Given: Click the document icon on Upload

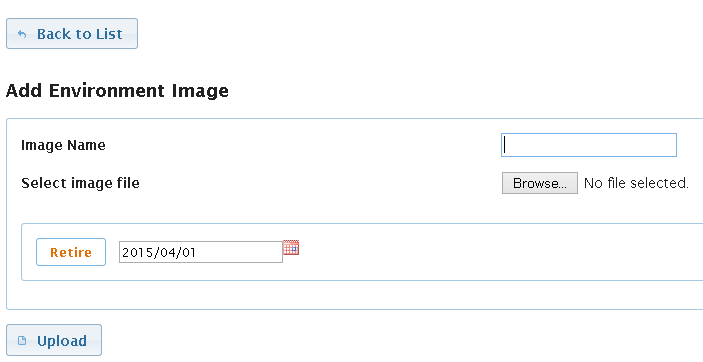Looking at the screenshot, I should [22, 341].
